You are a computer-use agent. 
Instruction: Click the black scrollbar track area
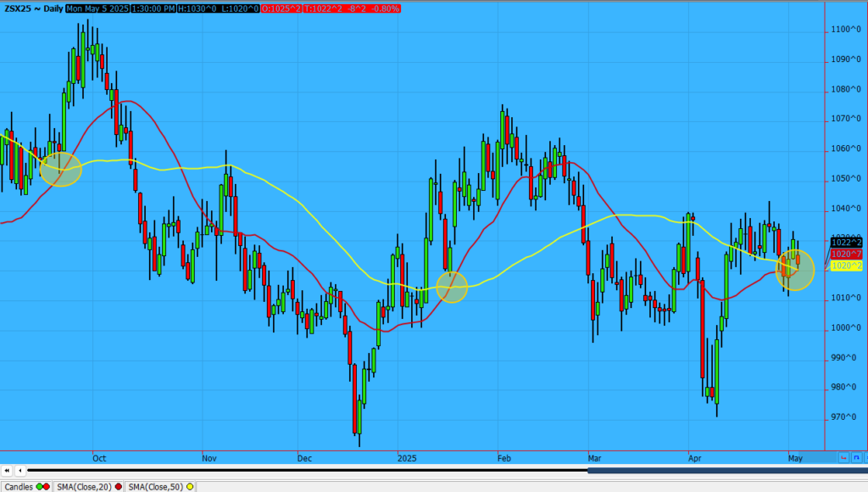305,470
